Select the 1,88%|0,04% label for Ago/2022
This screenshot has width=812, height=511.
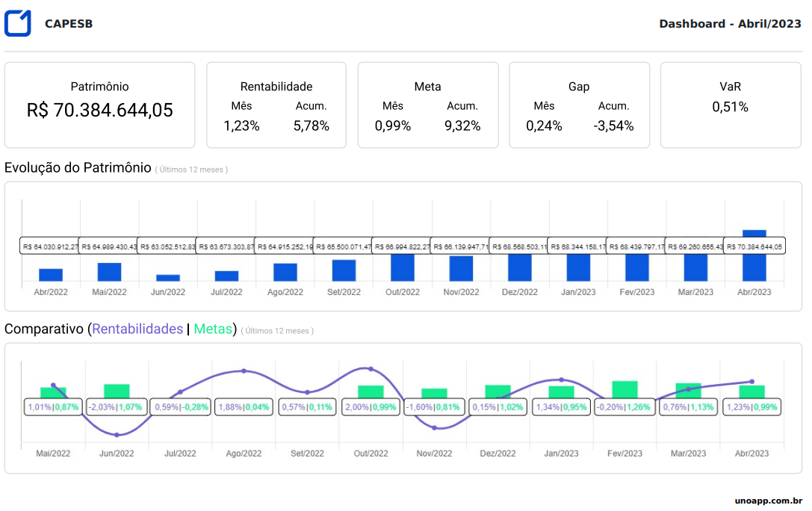click(x=244, y=407)
